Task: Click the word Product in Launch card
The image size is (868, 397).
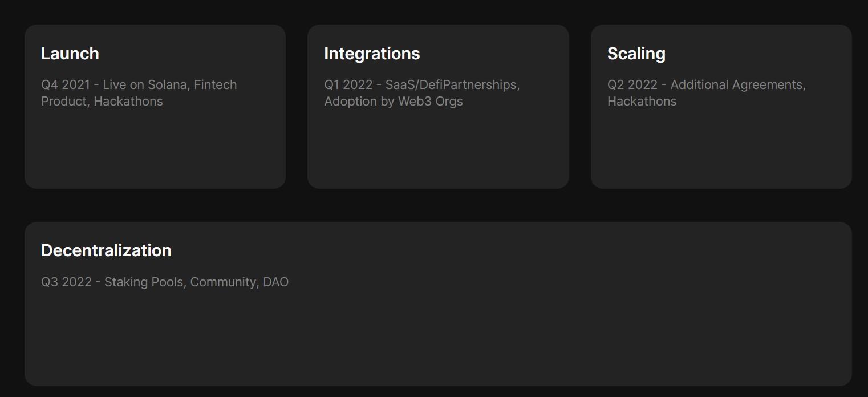Action: (64, 102)
